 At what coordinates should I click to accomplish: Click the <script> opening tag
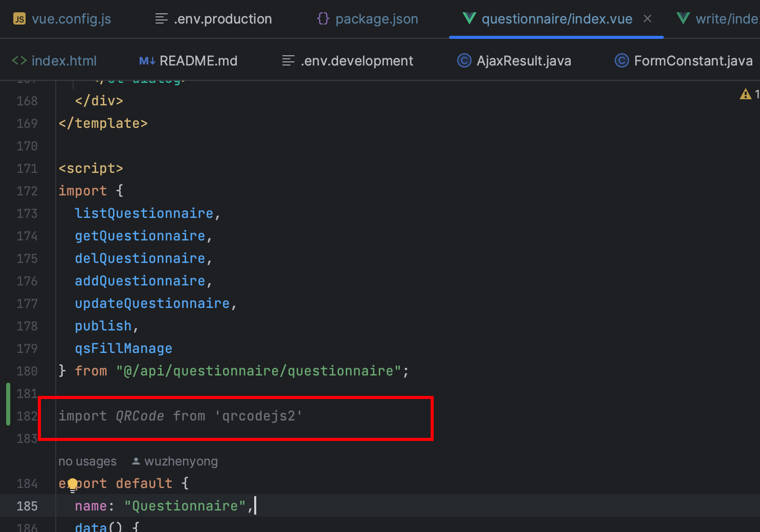(x=91, y=168)
